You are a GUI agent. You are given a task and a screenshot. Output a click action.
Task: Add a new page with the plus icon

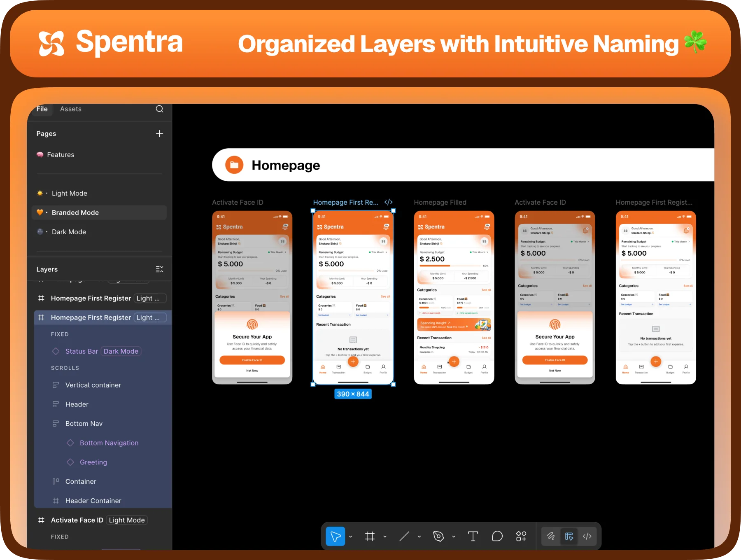point(160,133)
